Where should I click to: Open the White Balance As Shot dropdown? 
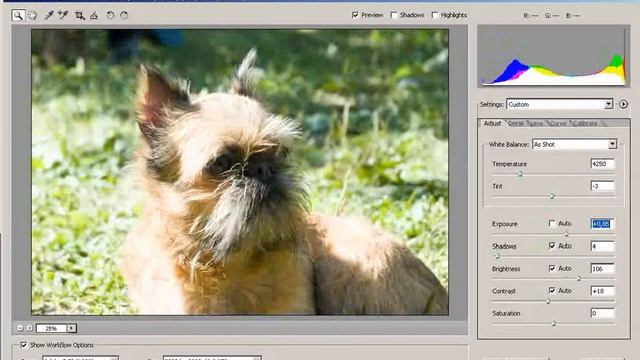pos(574,144)
